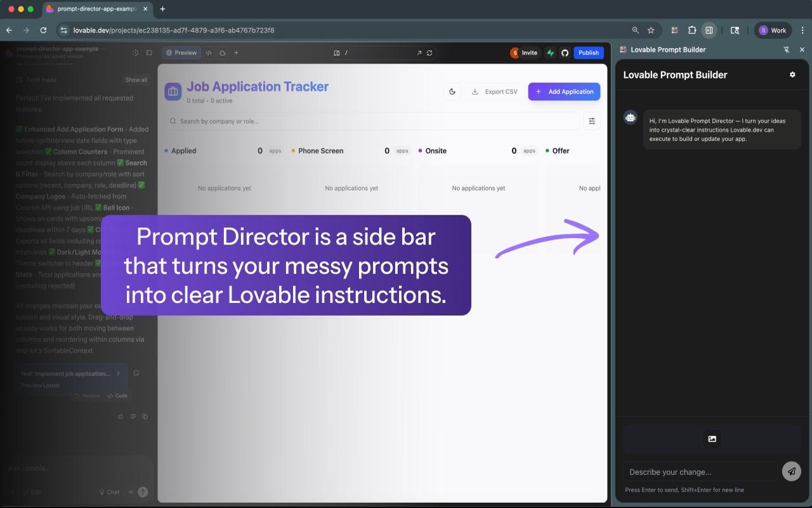Expand the 'feat: Implement job application' commit card
The height and width of the screenshot is (508, 812).
[72, 379]
